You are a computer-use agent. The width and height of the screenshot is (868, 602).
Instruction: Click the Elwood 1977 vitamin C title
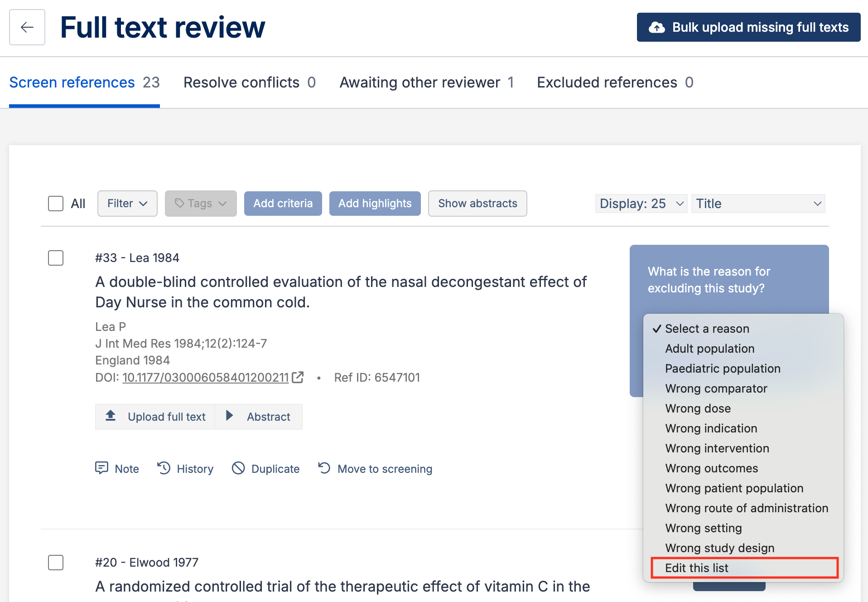[342, 587]
